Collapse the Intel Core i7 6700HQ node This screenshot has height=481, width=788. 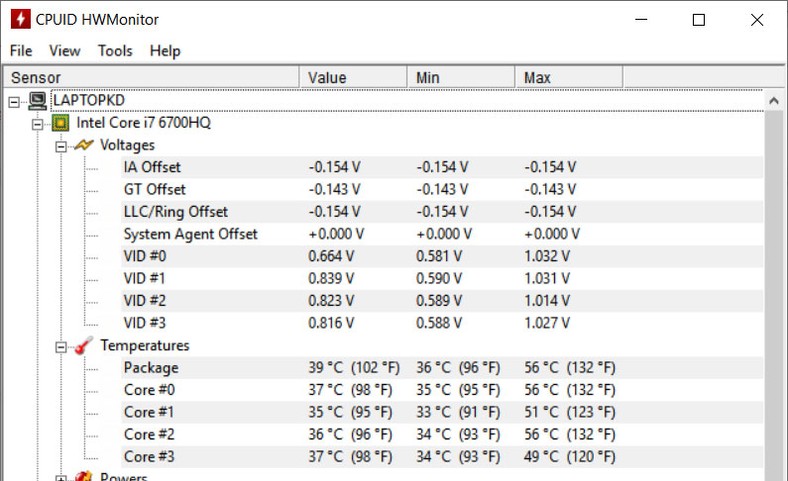pos(38,124)
